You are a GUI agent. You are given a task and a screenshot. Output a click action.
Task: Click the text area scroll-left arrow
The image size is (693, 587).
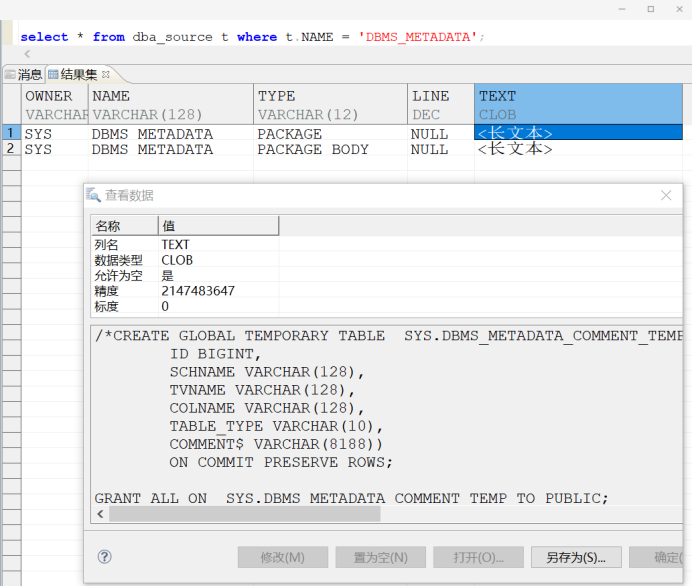click(x=101, y=514)
